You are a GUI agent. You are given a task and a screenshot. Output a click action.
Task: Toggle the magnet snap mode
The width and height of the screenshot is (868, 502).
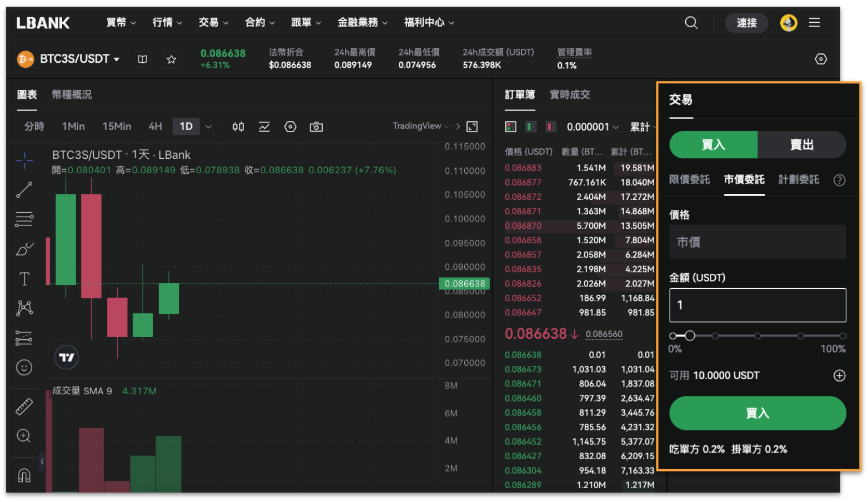(x=24, y=475)
